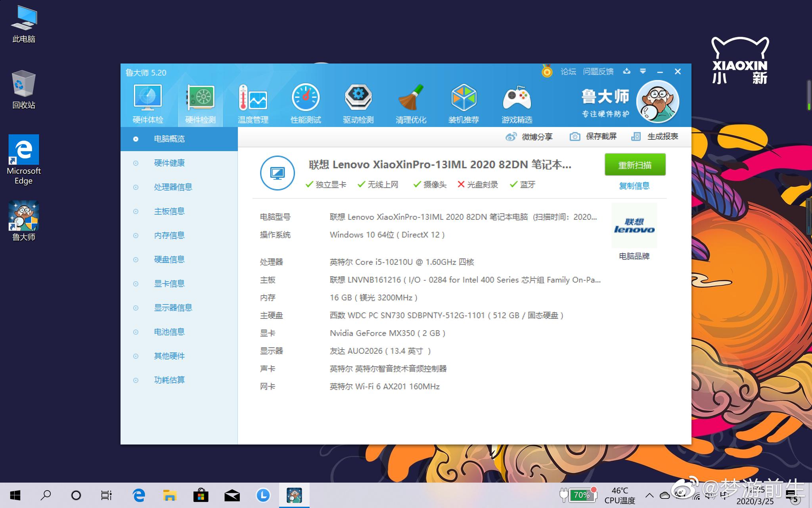Open the 硬件体检 hardware checkup tool
This screenshot has width=812, height=508.
tap(147, 102)
